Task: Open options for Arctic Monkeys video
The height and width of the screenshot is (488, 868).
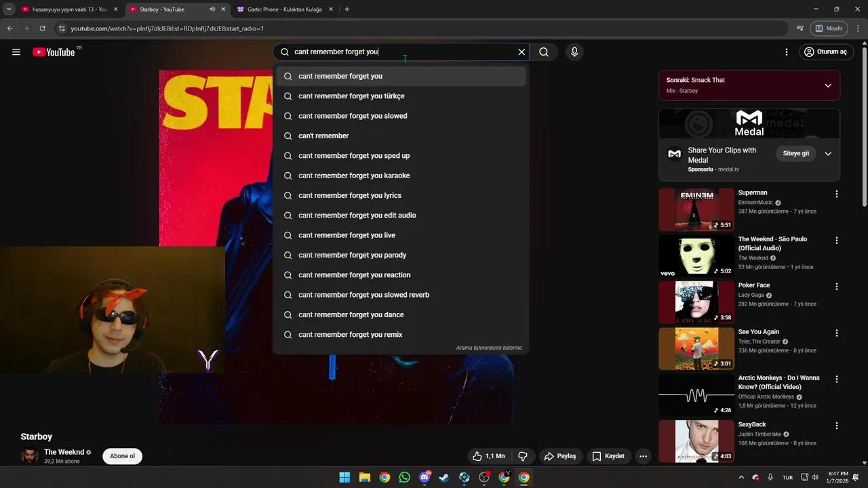Action: [836, 380]
